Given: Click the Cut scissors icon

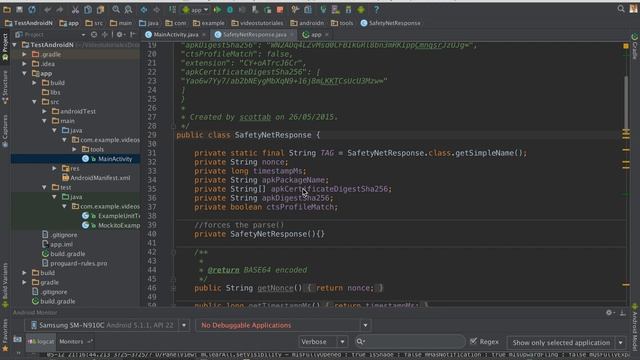Looking at the screenshot, I should click(x=76, y=9).
